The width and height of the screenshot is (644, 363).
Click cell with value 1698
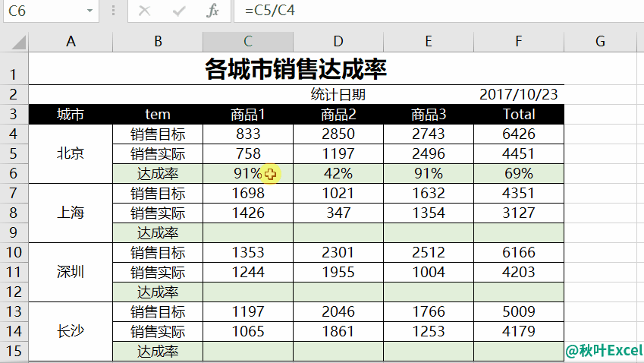[248, 193]
